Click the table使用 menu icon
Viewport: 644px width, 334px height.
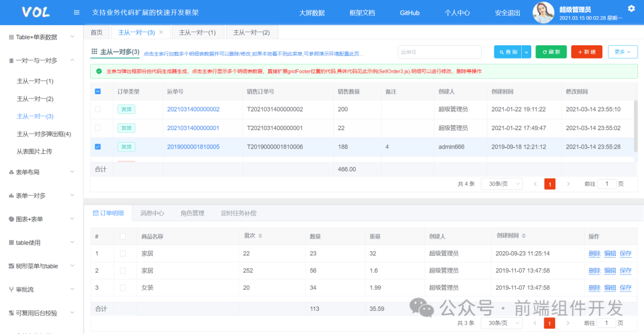pos(11,243)
